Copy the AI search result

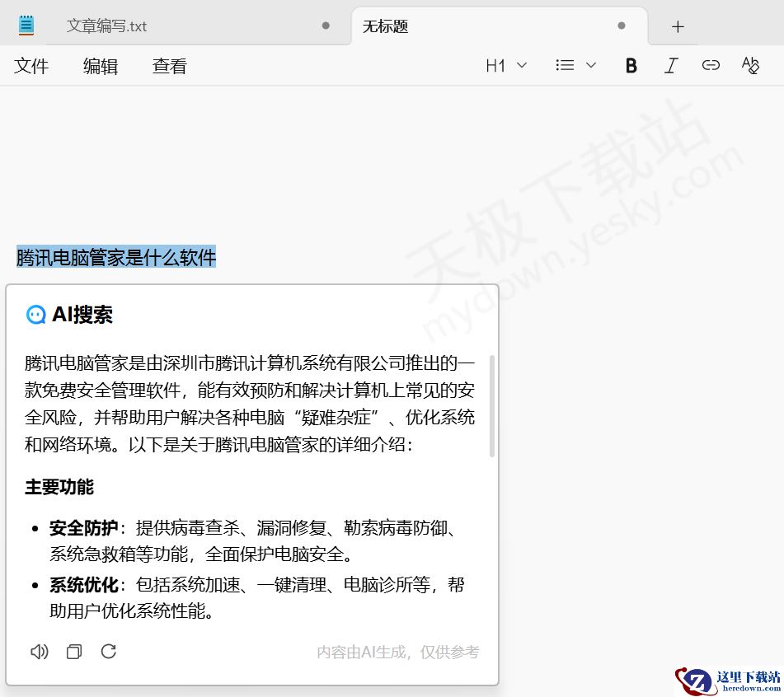tap(73, 651)
